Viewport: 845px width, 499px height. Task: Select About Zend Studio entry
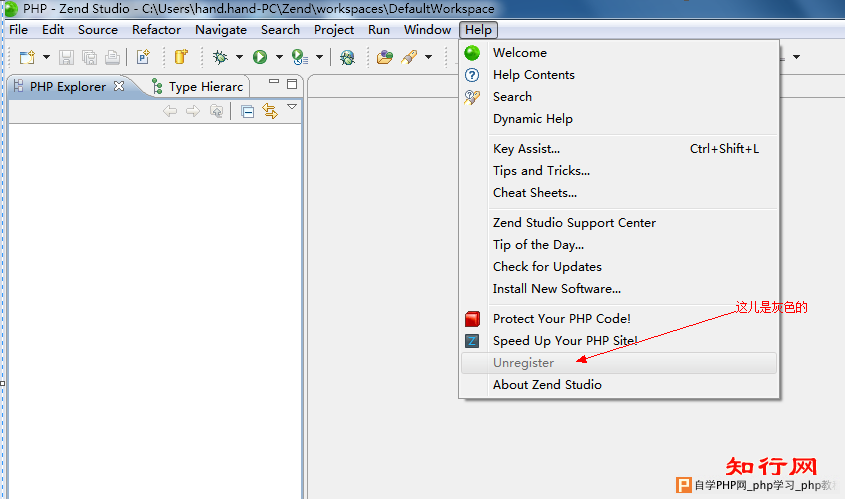tap(619, 385)
